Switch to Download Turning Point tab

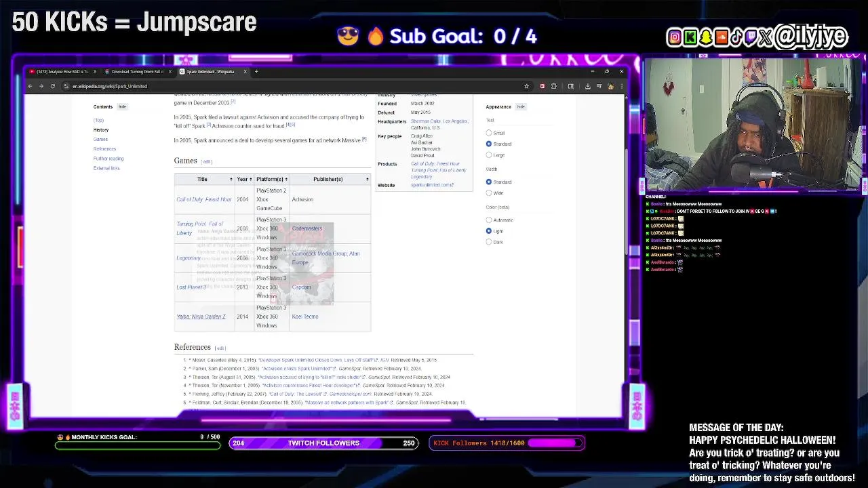[138, 71]
